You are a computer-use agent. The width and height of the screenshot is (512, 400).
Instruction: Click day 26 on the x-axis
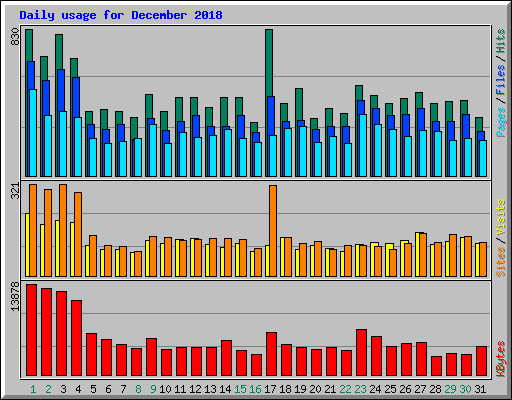pyautogui.click(x=405, y=389)
